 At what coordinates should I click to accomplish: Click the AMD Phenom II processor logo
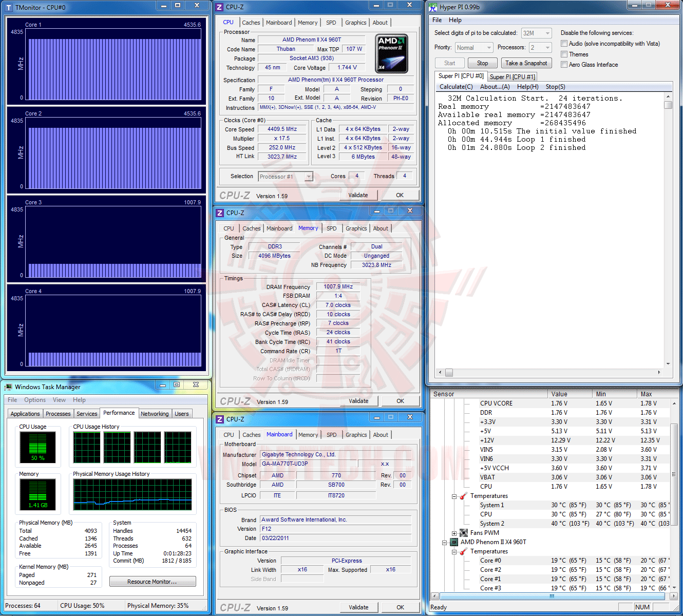pos(392,53)
